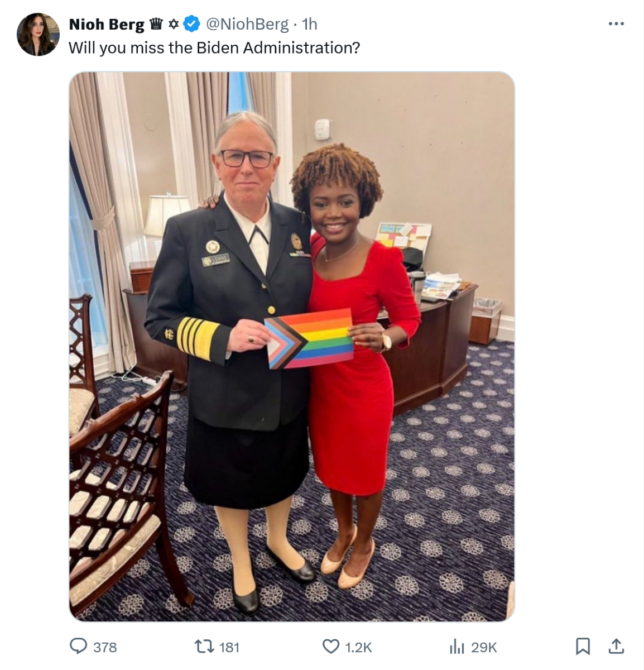Open the @NiohBerg handle link
The height and width of the screenshot is (670, 644).
(x=247, y=24)
